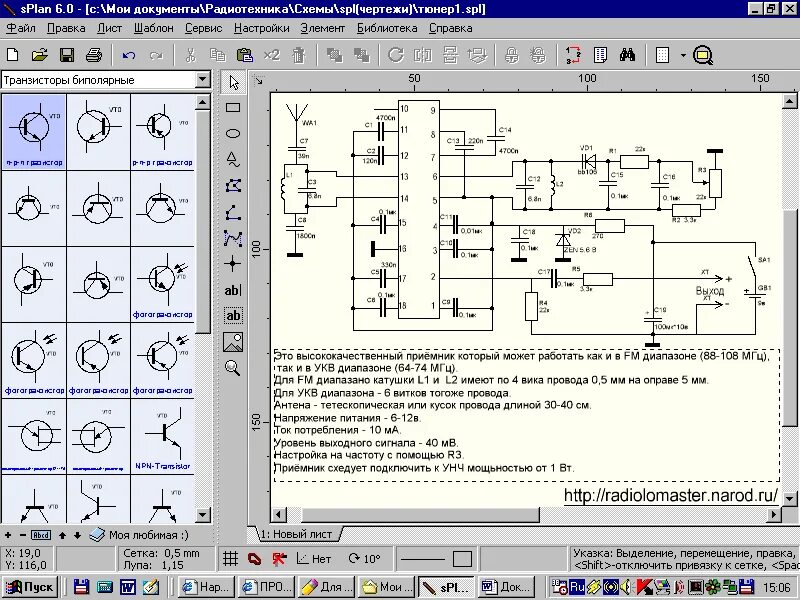Viewport: 800px width, 600px height.
Task: Click the binoculars search icon
Action: click(x=627, y=55)
